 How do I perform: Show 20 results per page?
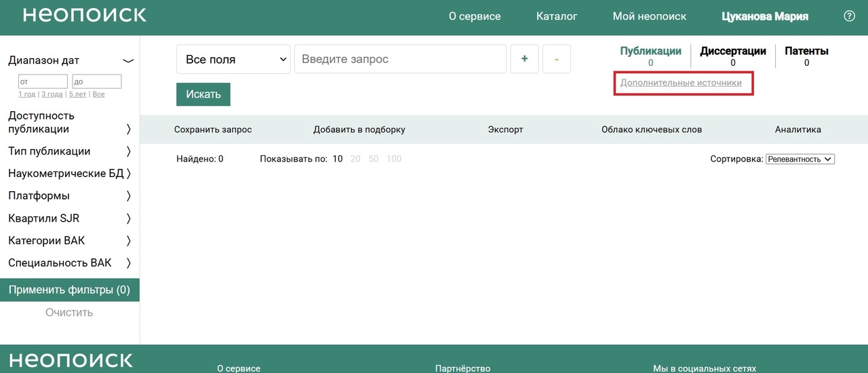355,159
